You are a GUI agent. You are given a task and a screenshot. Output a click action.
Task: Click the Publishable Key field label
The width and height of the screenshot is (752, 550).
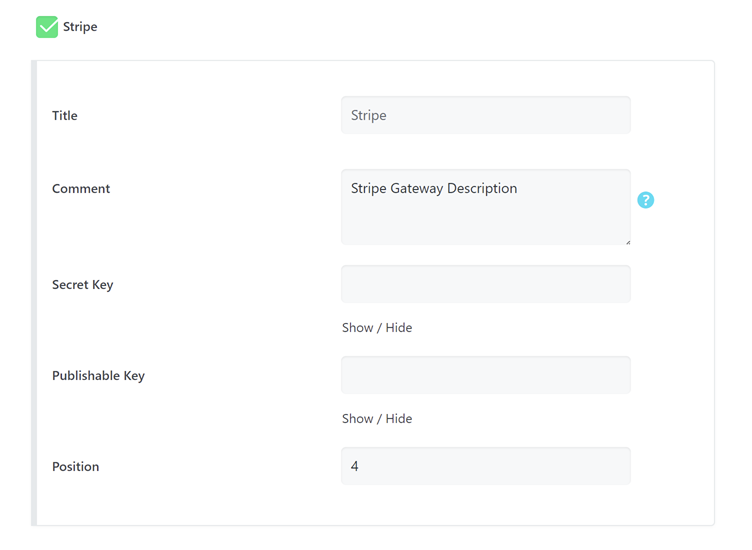[98, 376]
